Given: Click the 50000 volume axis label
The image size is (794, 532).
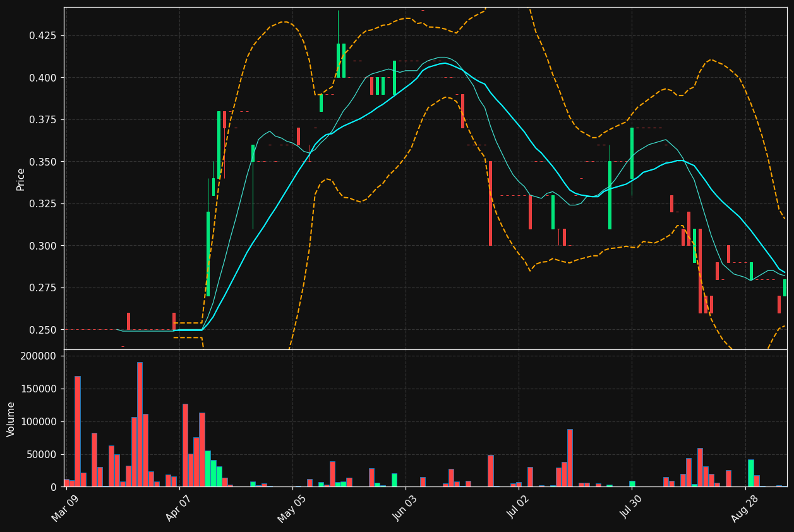Looking at the screenshot, I should [43, 455].
